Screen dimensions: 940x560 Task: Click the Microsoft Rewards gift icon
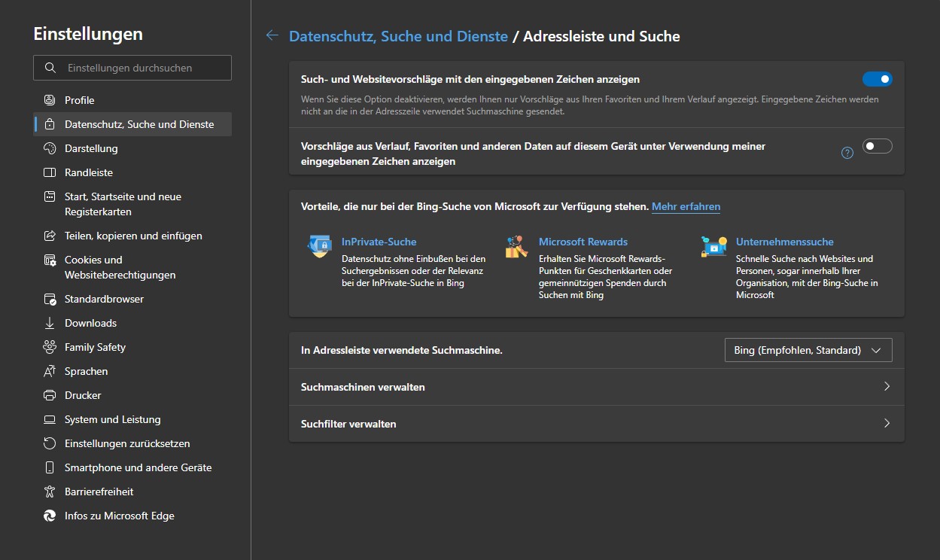point(515,246)
